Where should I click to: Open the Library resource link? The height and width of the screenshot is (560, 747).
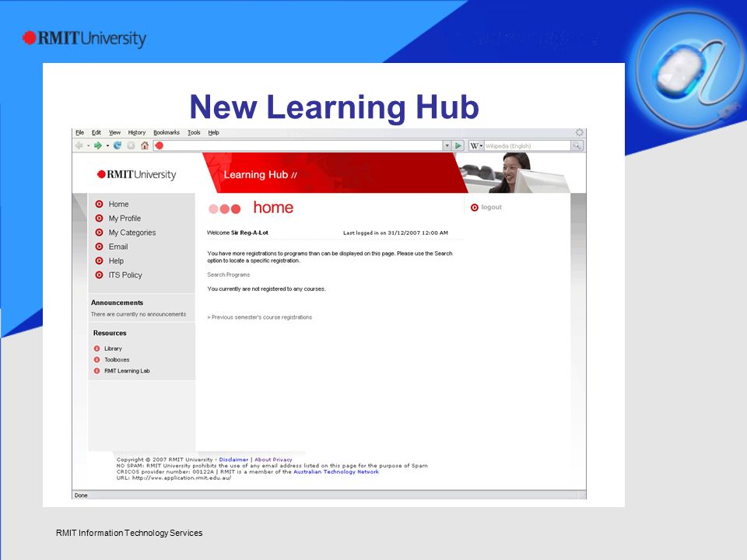[113, 348]
